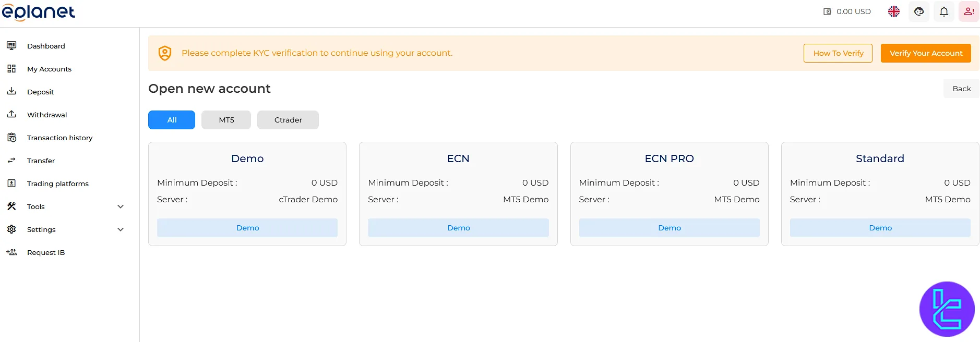The height and width of the screenshot is (342, 980).
Task: Expand the Tools menu chevron
Action: [x=121, y=206]
